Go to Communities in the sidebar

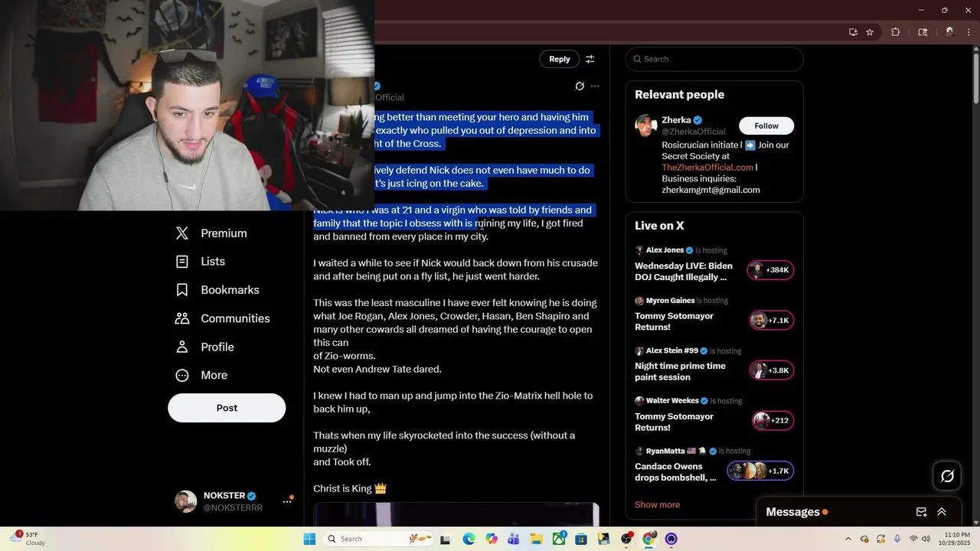[x=224, y=318]
